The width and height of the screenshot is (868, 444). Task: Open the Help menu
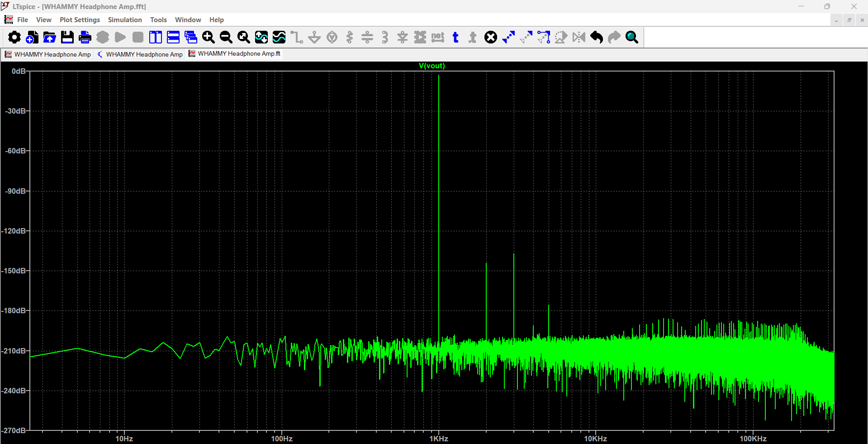pos(216,20)
